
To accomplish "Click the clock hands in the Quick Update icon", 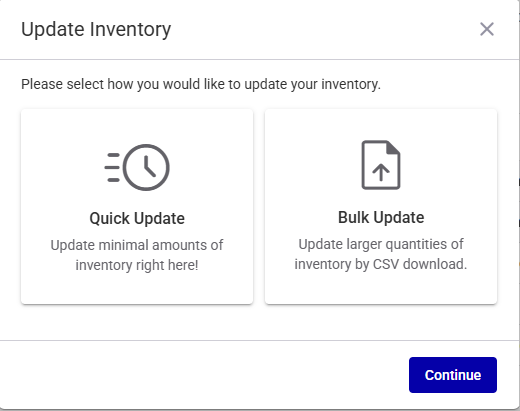I will point(149,167).
